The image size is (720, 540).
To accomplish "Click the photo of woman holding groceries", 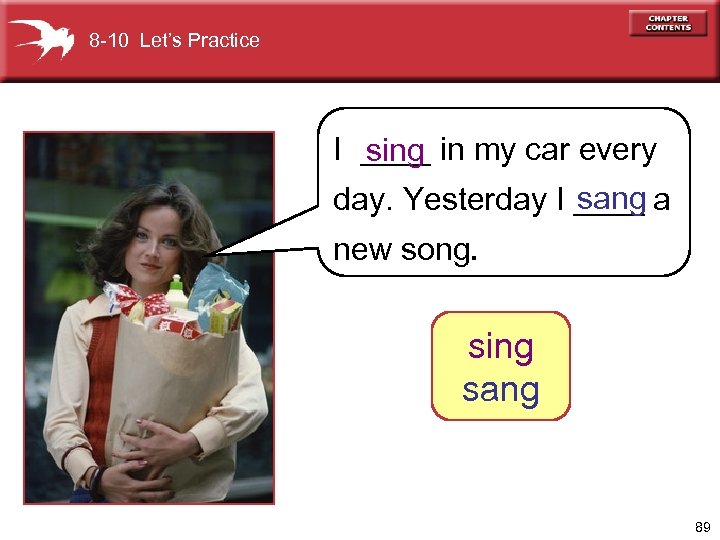I will coord(149,318).
